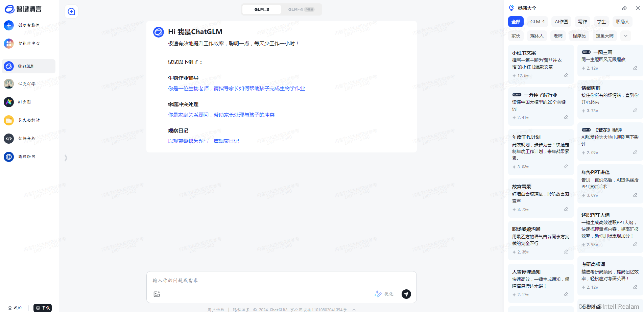This screenshot has width=644, height=312.
Task: Select the 全部 category filter
Action: [516, 22]
